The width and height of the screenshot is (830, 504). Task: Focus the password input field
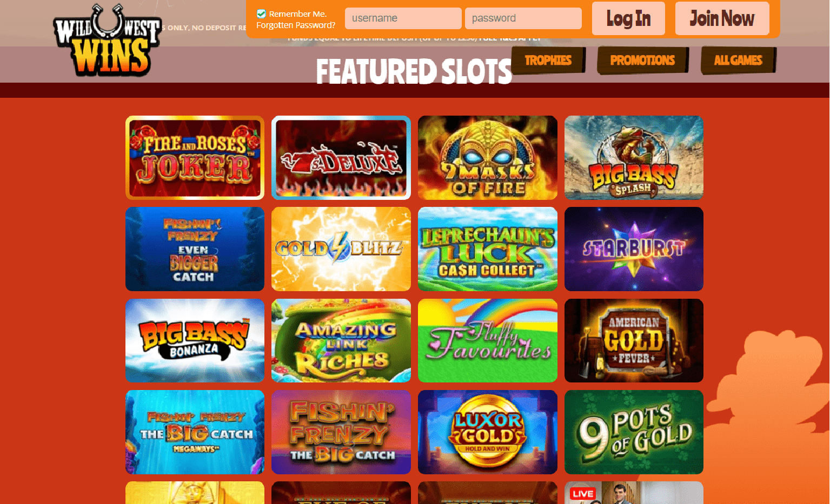[x=523, y=18]
